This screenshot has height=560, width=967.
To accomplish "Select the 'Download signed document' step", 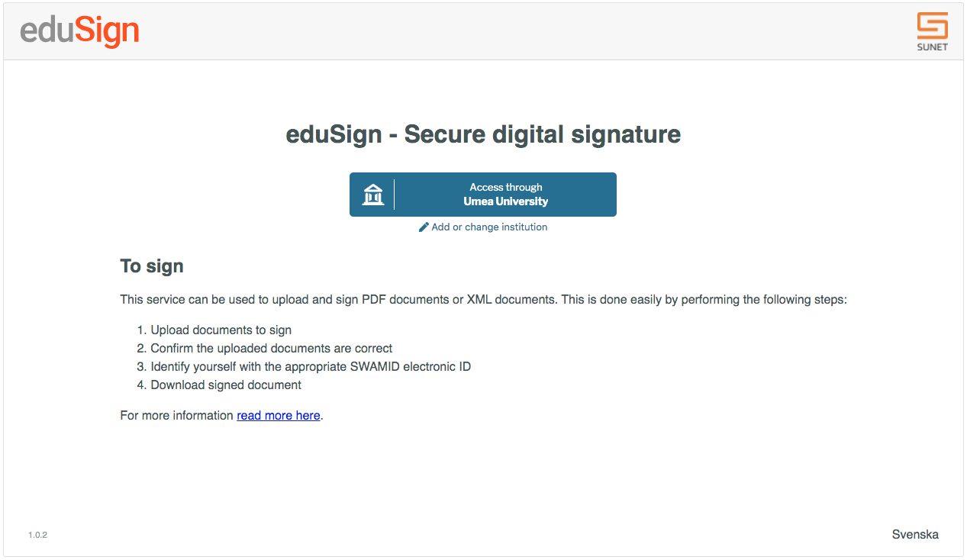I will (x=226, y=385).
